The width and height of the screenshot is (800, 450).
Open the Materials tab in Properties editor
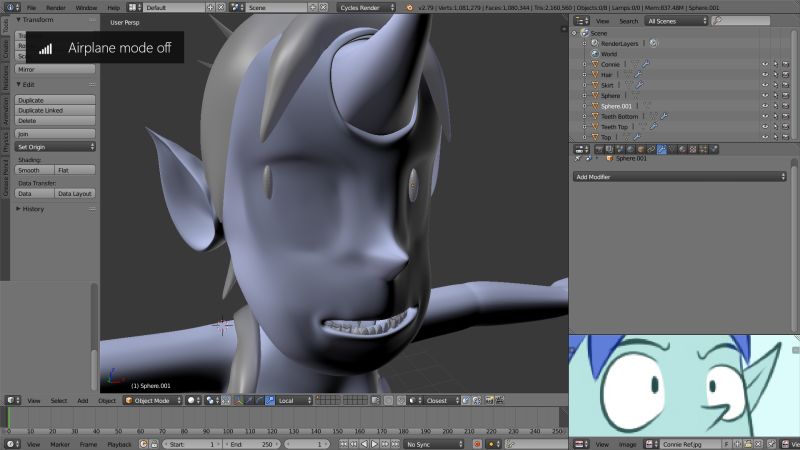(682, 149)
